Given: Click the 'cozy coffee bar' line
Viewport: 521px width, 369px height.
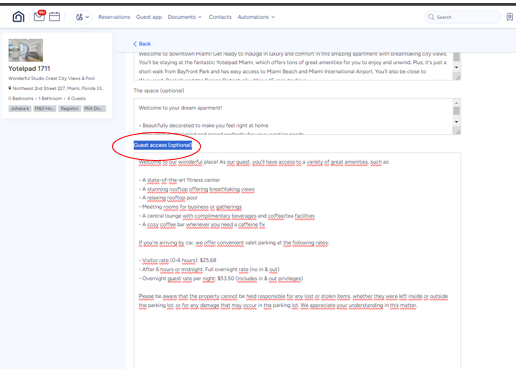Looking at the screenshot, I should 202,225.
